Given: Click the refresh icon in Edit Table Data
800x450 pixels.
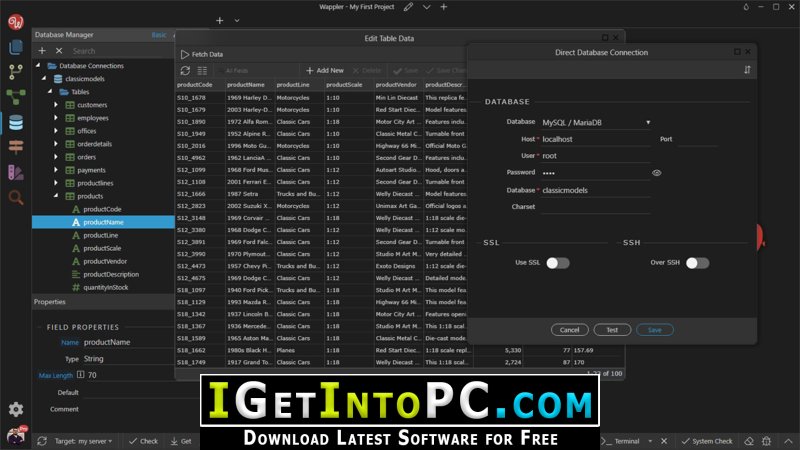Looking at the screenshot, I should (x=185, y=70).
